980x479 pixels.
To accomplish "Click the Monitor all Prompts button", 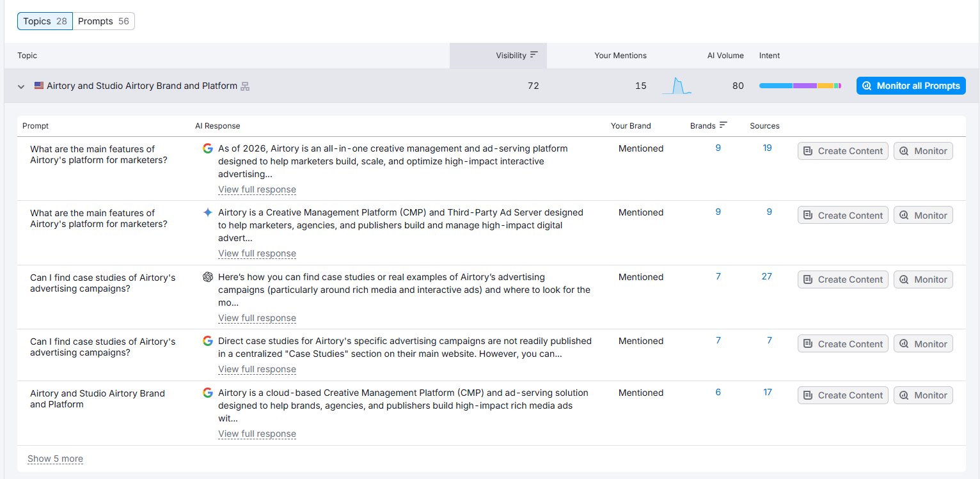I will point(911,86).
